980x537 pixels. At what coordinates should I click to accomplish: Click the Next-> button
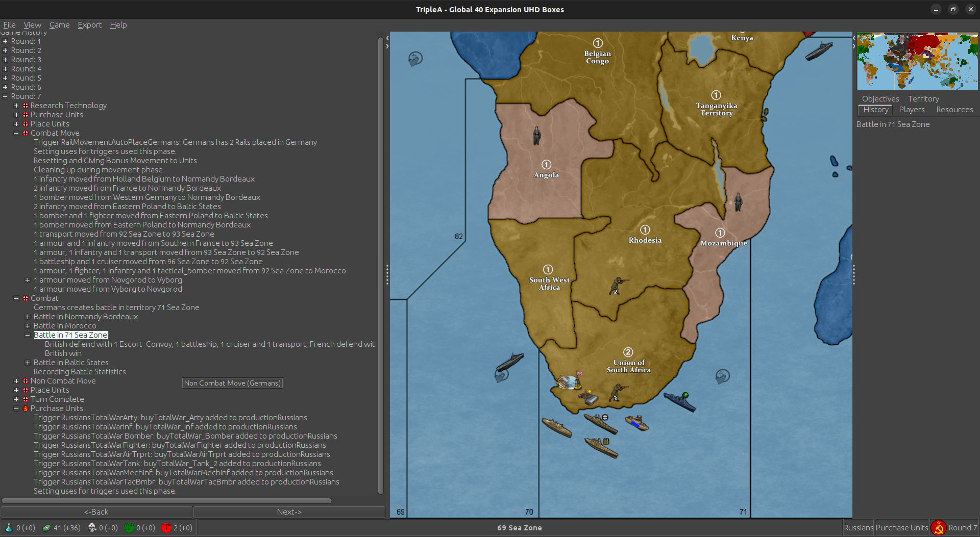[289, 512]
